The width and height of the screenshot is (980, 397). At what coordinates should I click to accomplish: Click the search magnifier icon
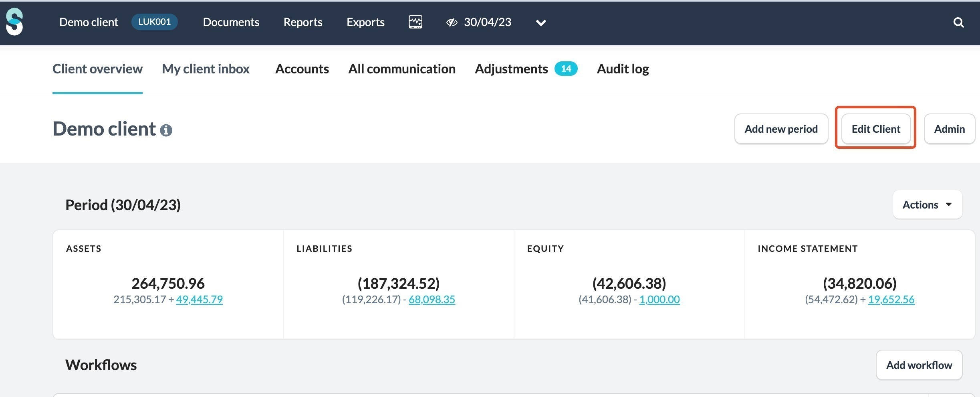coord(958,22)
